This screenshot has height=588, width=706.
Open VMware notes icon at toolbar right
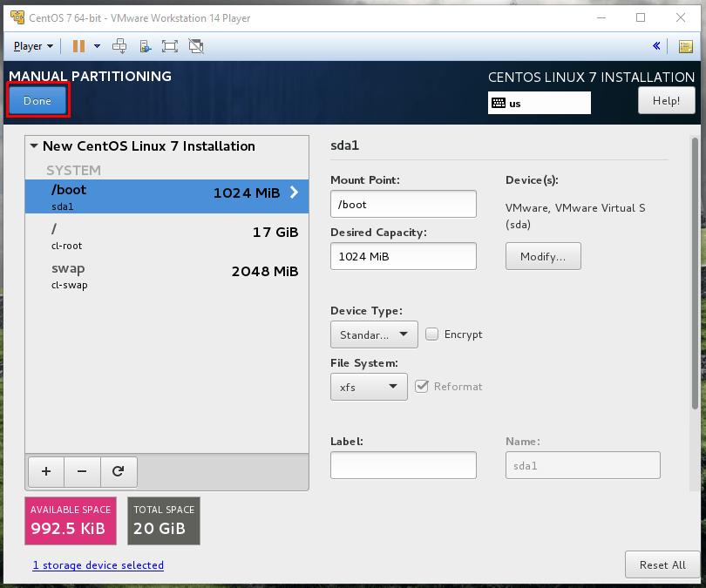pos(686,46)
